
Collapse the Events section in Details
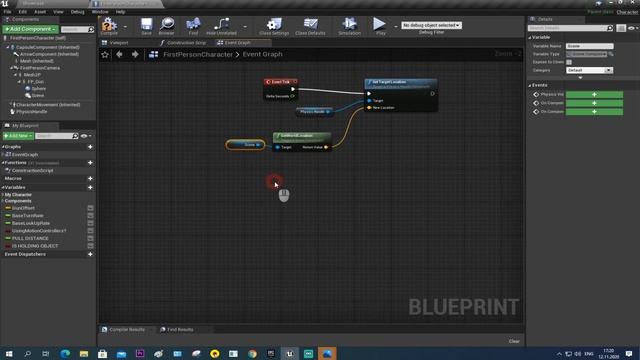pos(530,85)
